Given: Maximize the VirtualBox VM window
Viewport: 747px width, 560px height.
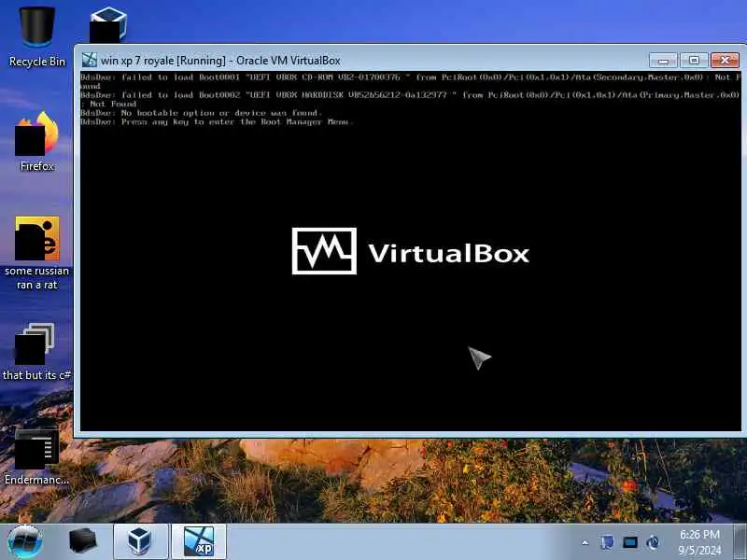Looking at the screenshot, I should (x=694, y=61).
